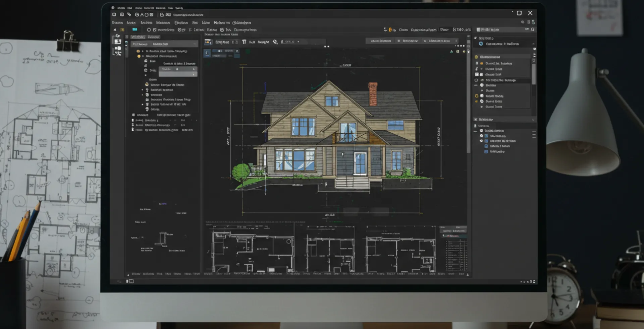Image resolution: width=644 pixels, height=329 pixels.
Task: Select the empty radio circle on highlighted layer row
Action: [476, 80]
